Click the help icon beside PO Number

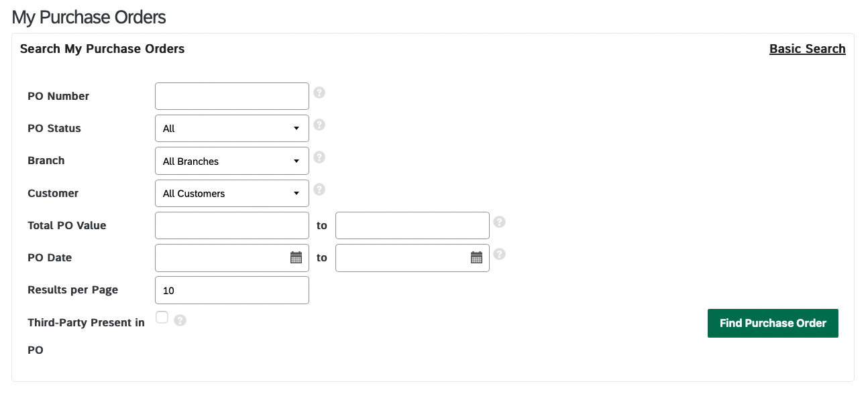(x=319, y=92)
